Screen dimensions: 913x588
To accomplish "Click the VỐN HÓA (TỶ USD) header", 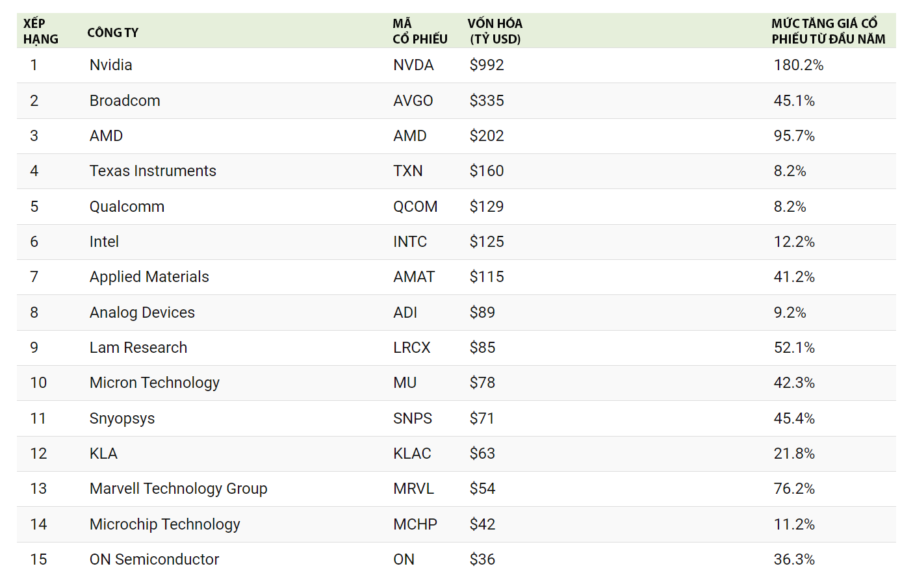I will coord(495,31).
